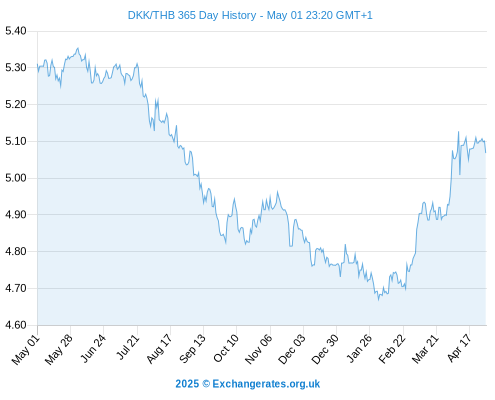
Task: Select the Aug 17 date label
Action: [159, 349]
